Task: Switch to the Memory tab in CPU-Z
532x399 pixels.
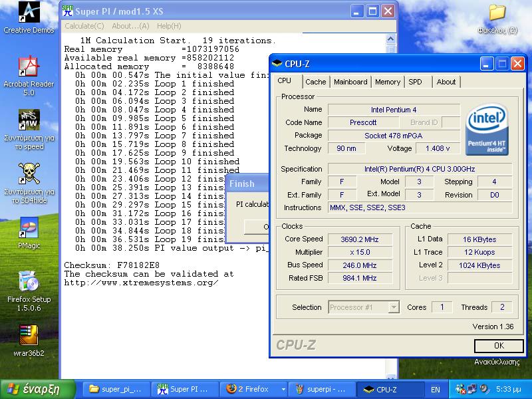Action: point(388,82)
